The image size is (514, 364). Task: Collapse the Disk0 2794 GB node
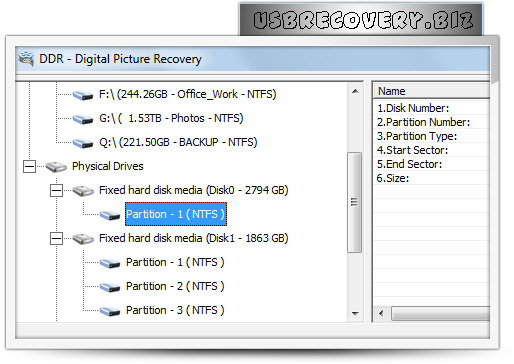[x=56, y=191]
